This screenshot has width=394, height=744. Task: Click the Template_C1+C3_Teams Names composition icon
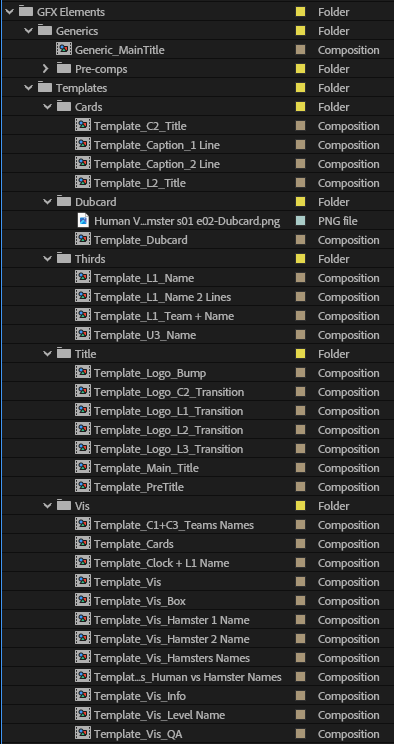[x=83, y=524]
